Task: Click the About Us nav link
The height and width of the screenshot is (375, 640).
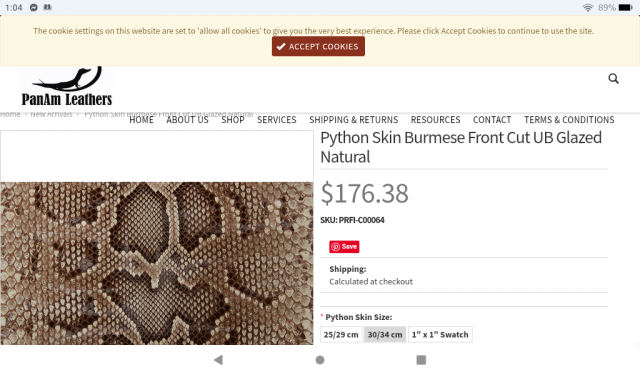Action: coord(187,120)
